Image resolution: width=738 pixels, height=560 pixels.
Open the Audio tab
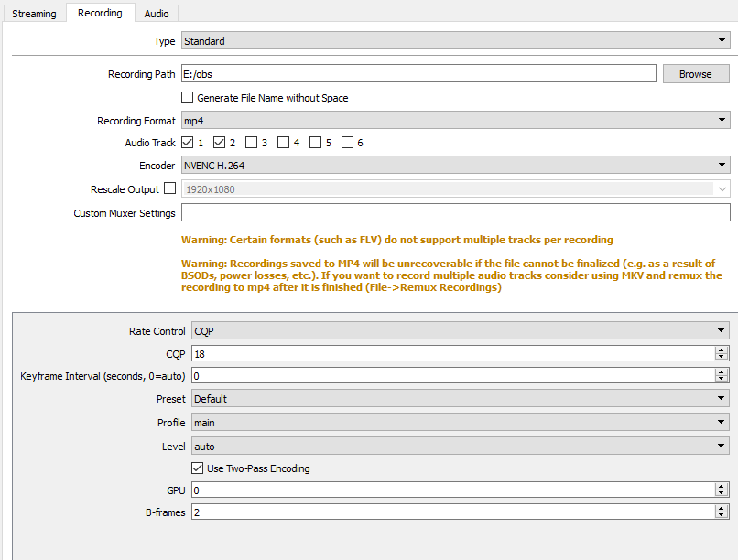[x=157, y=14]
